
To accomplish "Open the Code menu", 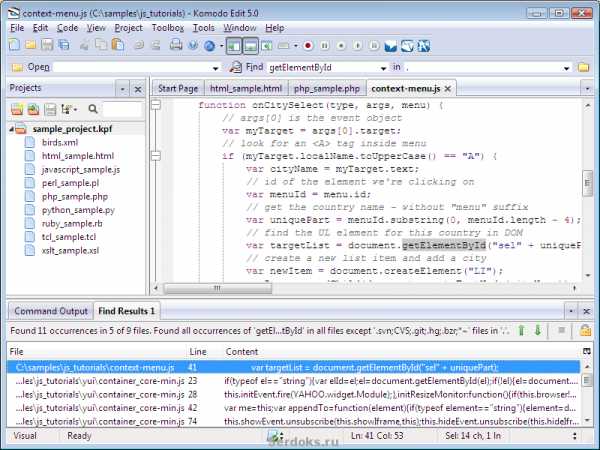I will click(67, 28).
